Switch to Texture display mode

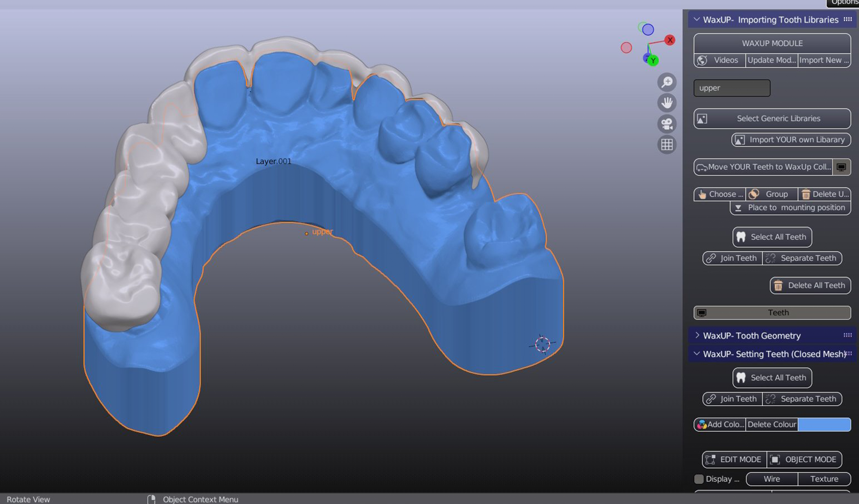(824, 479)
